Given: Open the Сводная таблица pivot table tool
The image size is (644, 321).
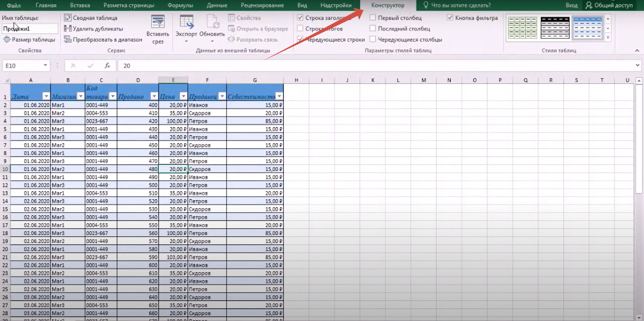Looking at the screenshot, I should pos(91,18).
